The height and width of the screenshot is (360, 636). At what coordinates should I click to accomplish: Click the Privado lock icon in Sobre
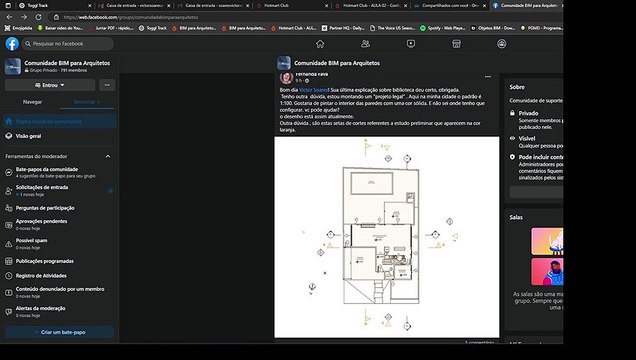point(512,113)
